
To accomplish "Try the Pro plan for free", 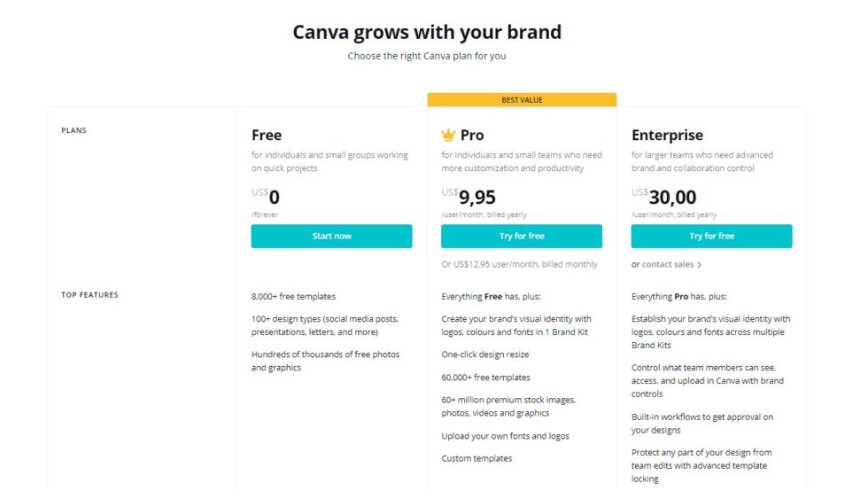I will (522, 236).
